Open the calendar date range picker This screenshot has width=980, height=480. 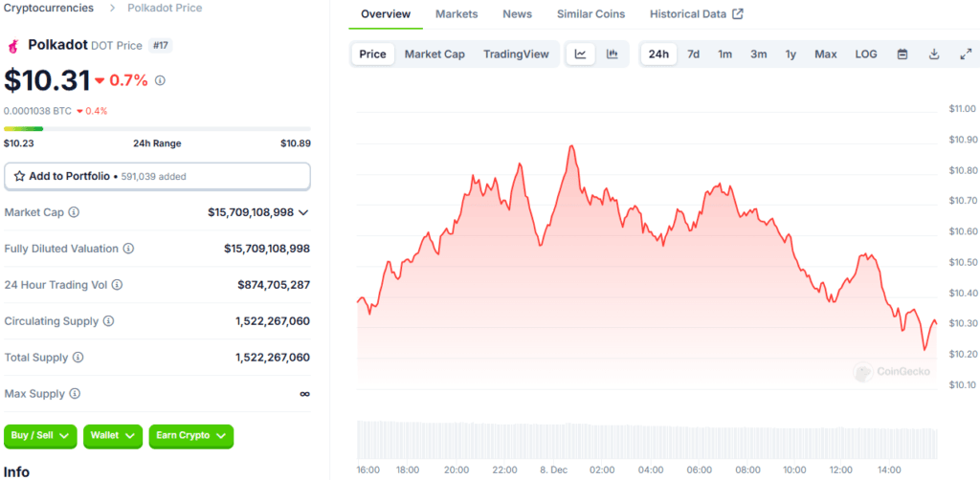click(x=902, y=55)
